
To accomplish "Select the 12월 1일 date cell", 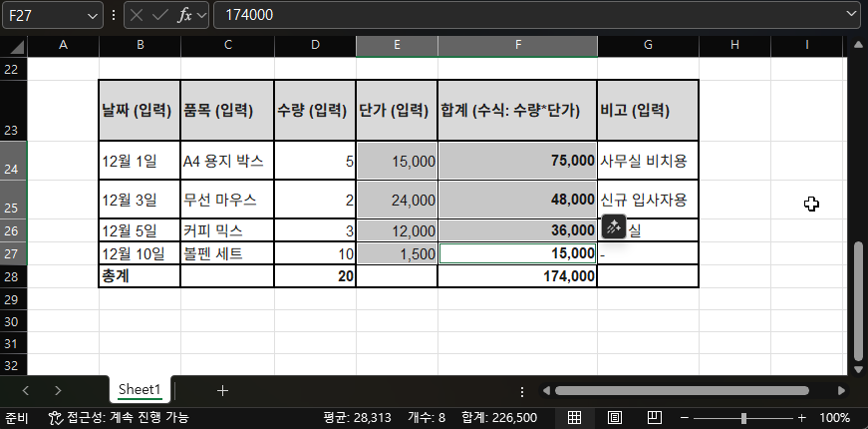I will click(x=140, y=161).
